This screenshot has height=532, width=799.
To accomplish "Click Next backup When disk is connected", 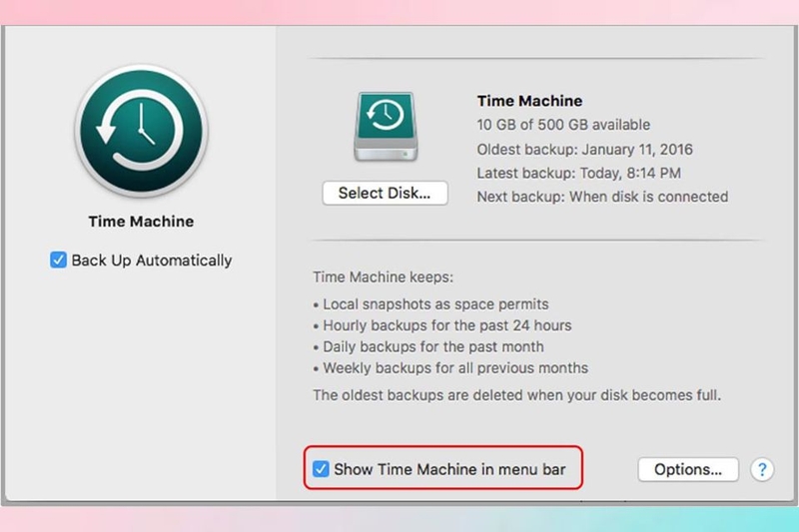I will point(602,197).
